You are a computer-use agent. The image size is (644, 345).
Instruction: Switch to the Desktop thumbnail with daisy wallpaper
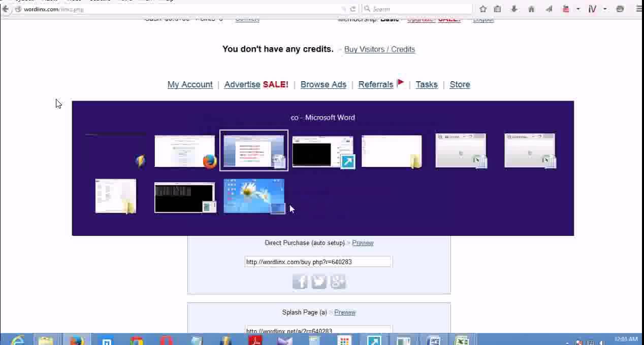(254, 196)
